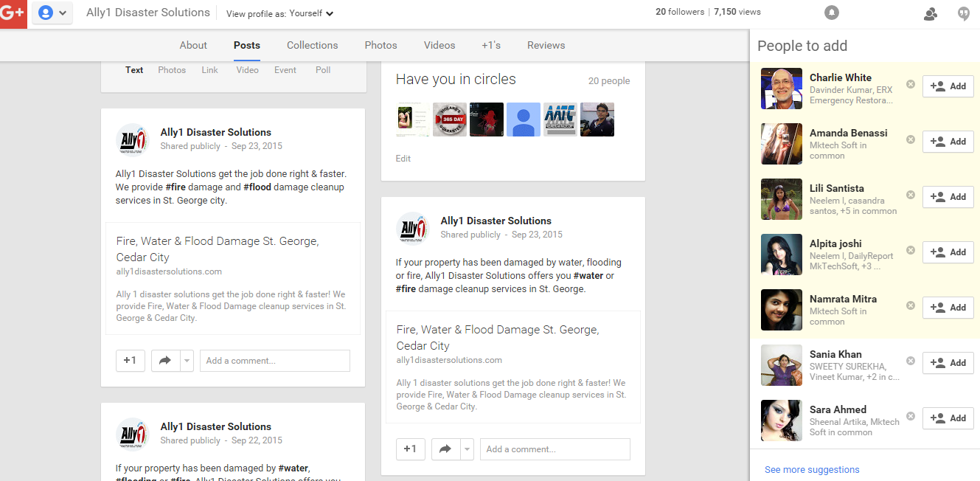Share the right column Sep 23 post

point(445,449)
